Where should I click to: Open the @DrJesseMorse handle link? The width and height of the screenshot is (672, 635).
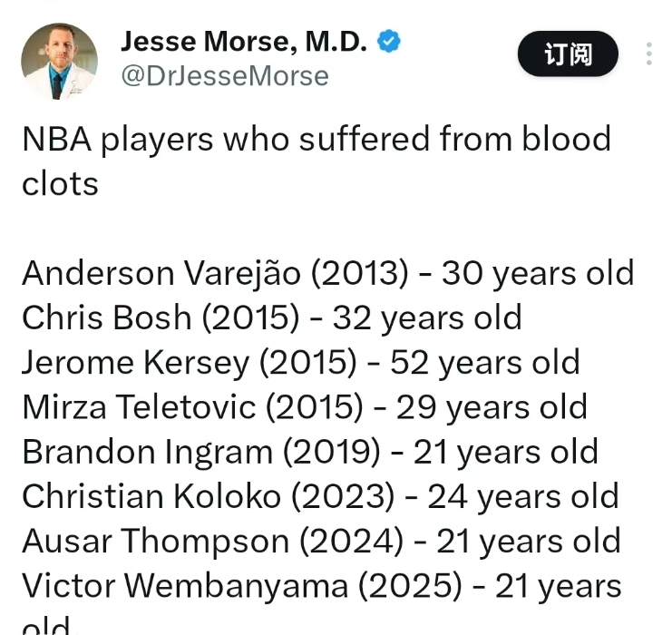click(x=225, y=76)
